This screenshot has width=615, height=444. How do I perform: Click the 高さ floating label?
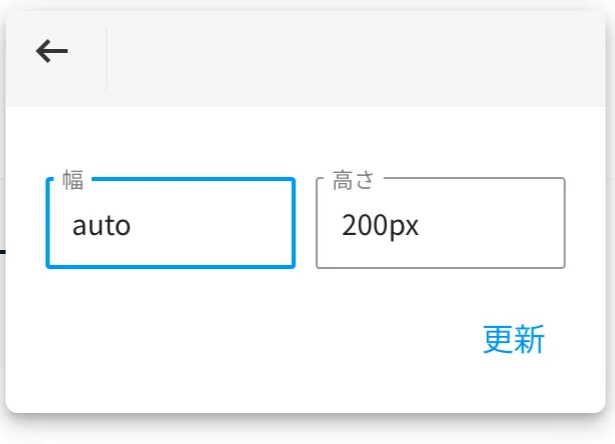pos(353,180)
